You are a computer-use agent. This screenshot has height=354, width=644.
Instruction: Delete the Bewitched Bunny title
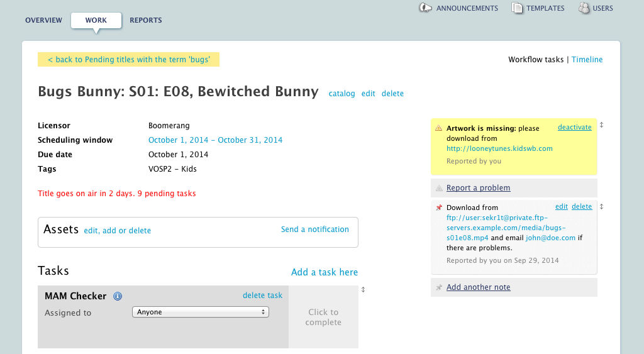pos(392,94)
